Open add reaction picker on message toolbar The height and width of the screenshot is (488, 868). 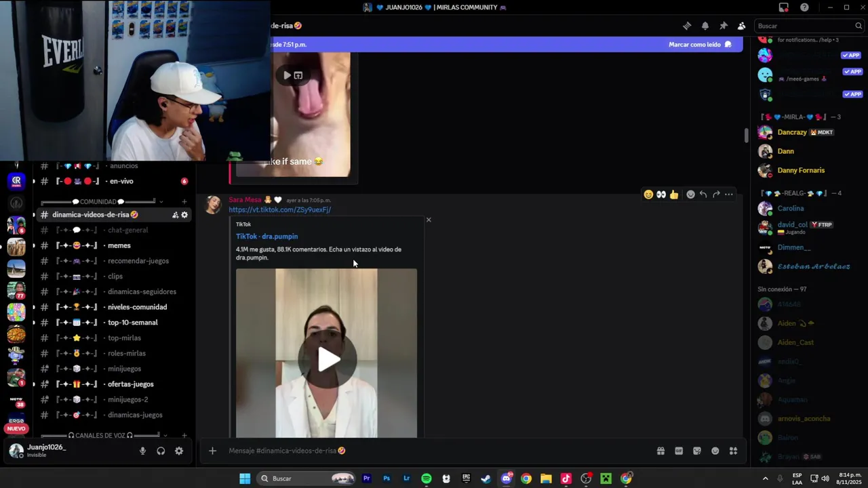[690, 195]
